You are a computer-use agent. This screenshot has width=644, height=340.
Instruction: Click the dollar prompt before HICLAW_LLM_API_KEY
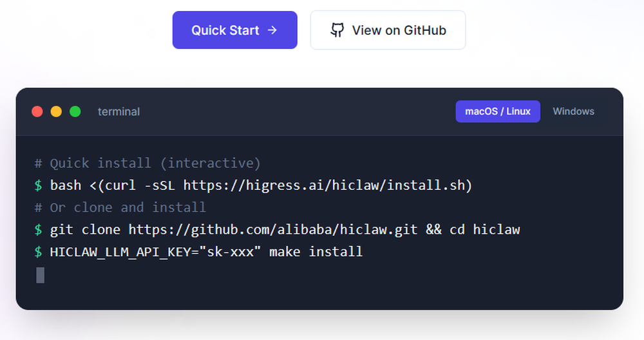coord(38,252)
